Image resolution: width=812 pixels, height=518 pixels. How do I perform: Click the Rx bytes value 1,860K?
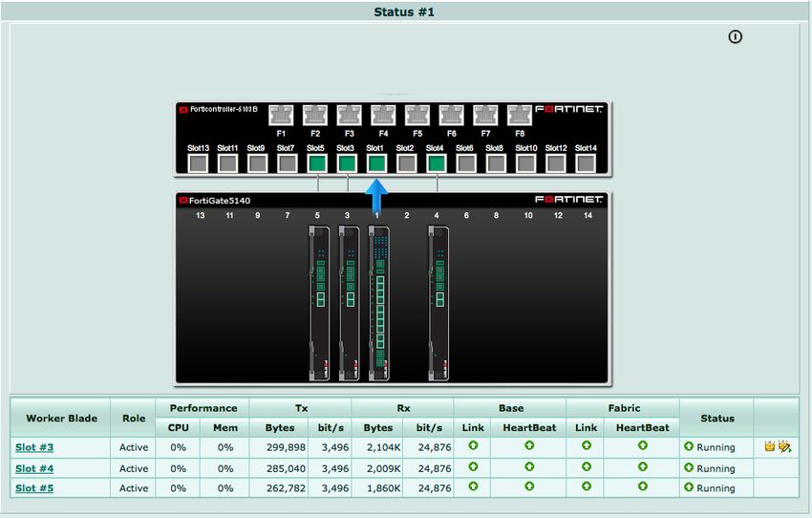pyautogui.click(x=383, y=488)
